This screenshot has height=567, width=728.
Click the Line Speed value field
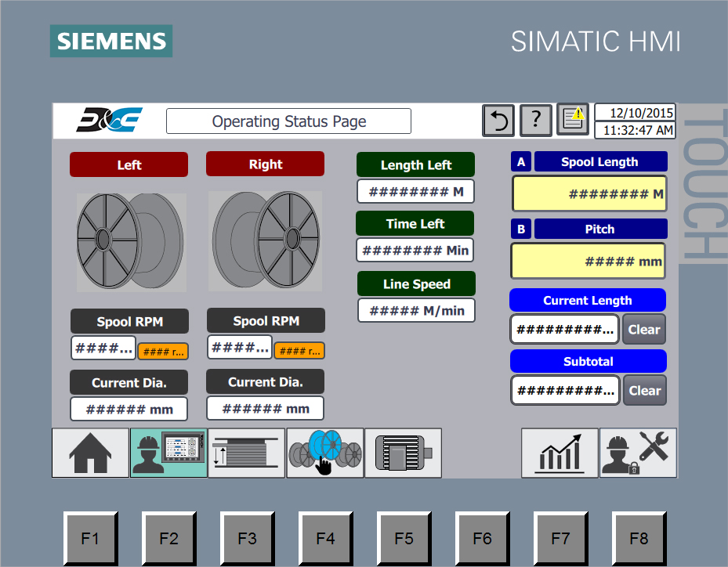416,310
